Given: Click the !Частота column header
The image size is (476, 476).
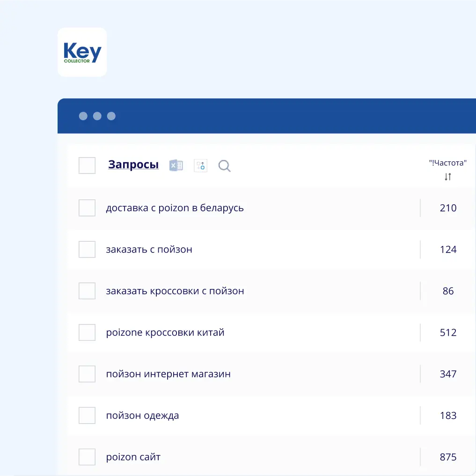Looking at the screenshot, I should click(x=447, y=163).
